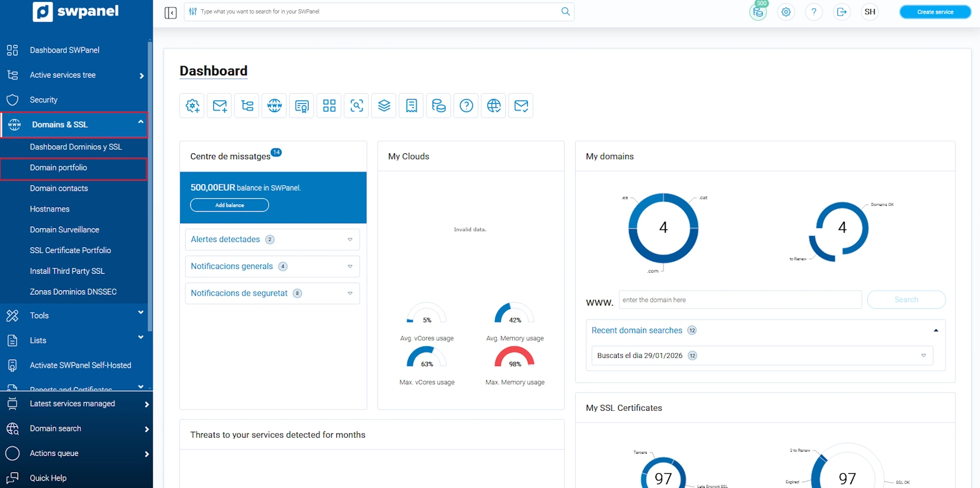The width and height of the screenshot is (980, 488).
Task: Expand Notificacions de seguretat section
Action: pos(350,294)
